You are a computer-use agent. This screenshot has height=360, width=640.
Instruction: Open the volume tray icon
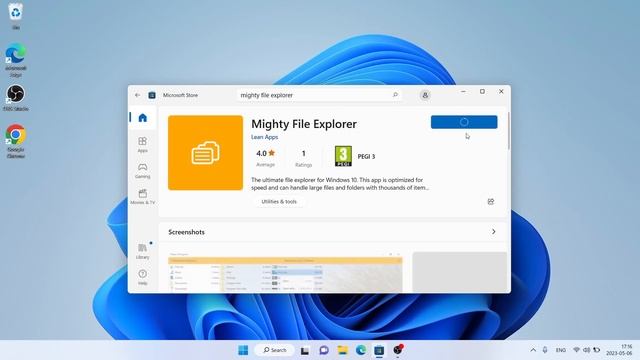[x=587, y=350]
